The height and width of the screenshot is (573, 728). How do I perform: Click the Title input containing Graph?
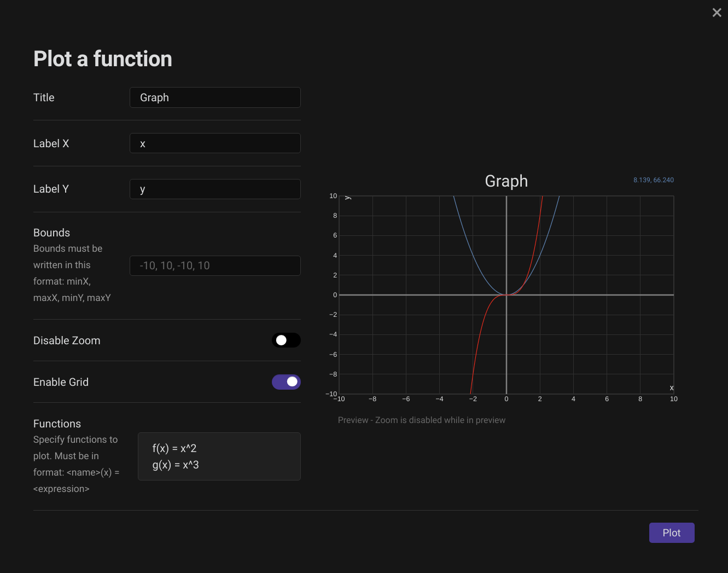pyautogui.click(x=215, y=97)
